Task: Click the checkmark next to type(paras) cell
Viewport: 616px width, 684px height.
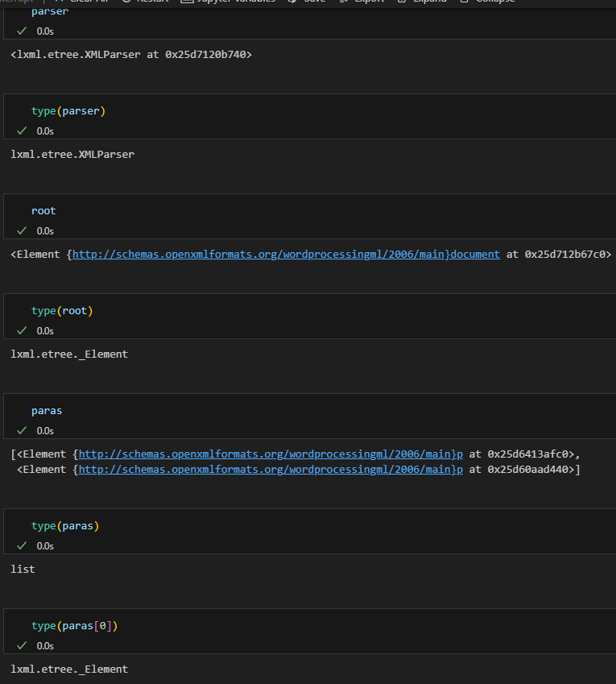Action: 21,545
